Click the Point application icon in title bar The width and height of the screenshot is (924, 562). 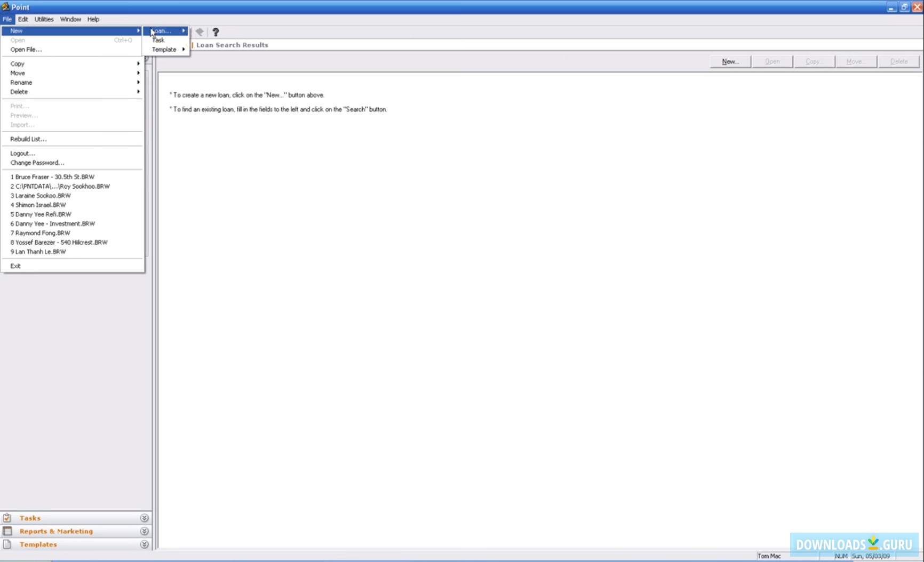pos(5,7)
